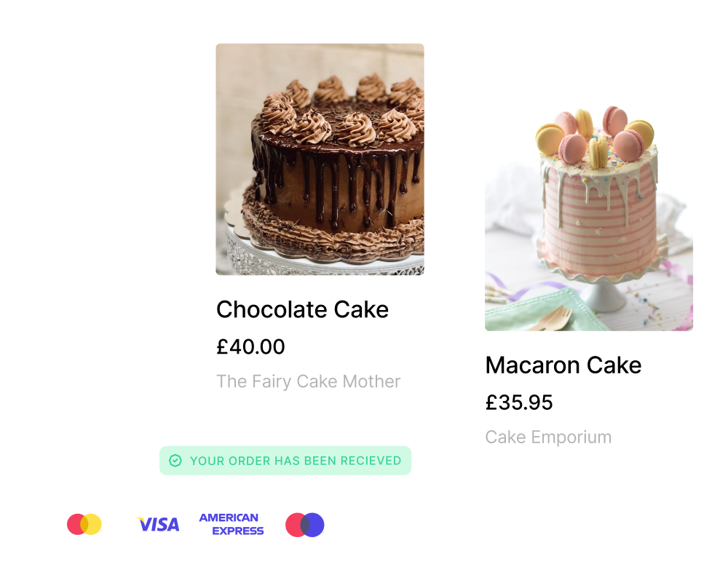Open The Fairy Cake Mother seller link
The image size is (728, 583).
click(308, 381)
